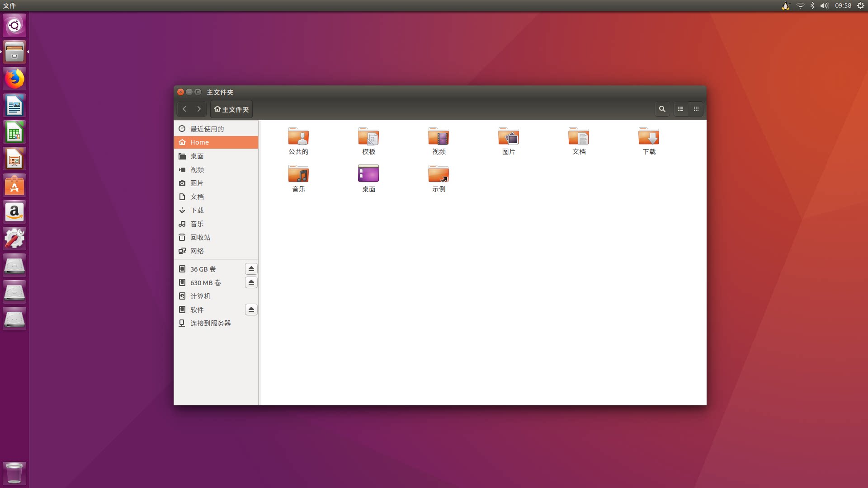Click the 主文件夹 path button

(x=231, y=109)
